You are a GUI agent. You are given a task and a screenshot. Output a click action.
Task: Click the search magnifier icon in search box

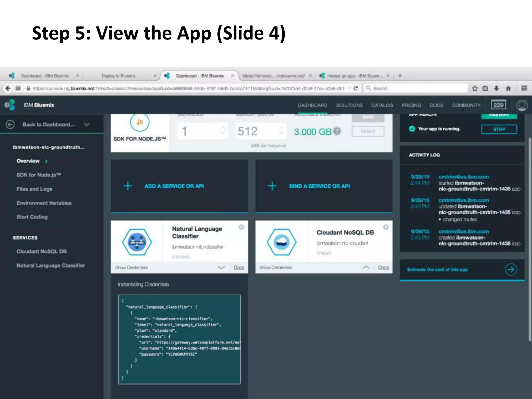coord(368,88)
